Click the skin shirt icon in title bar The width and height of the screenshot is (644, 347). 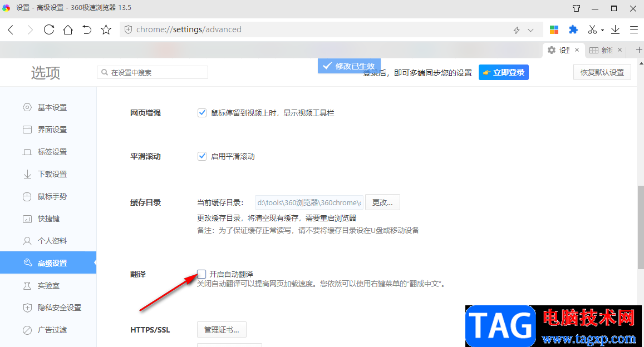tap(577, 8)
